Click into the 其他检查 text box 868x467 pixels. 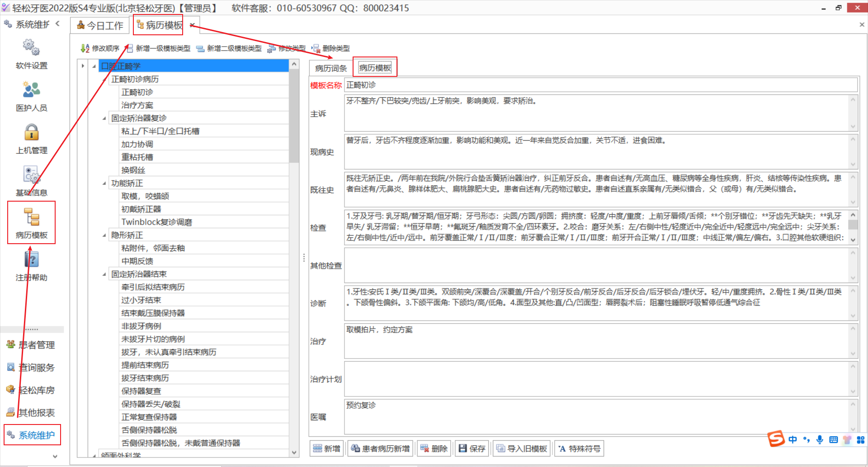(x=597, y=265)
